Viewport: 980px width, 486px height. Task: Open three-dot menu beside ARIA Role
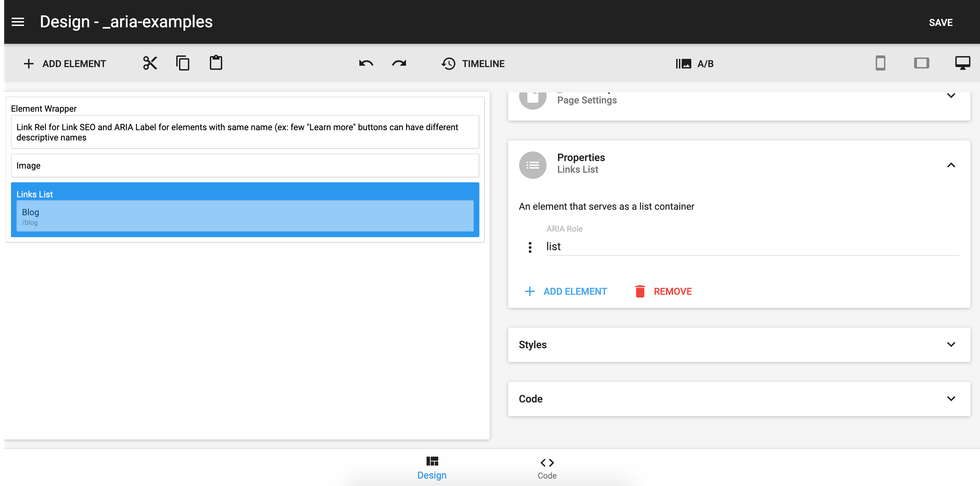530,247
